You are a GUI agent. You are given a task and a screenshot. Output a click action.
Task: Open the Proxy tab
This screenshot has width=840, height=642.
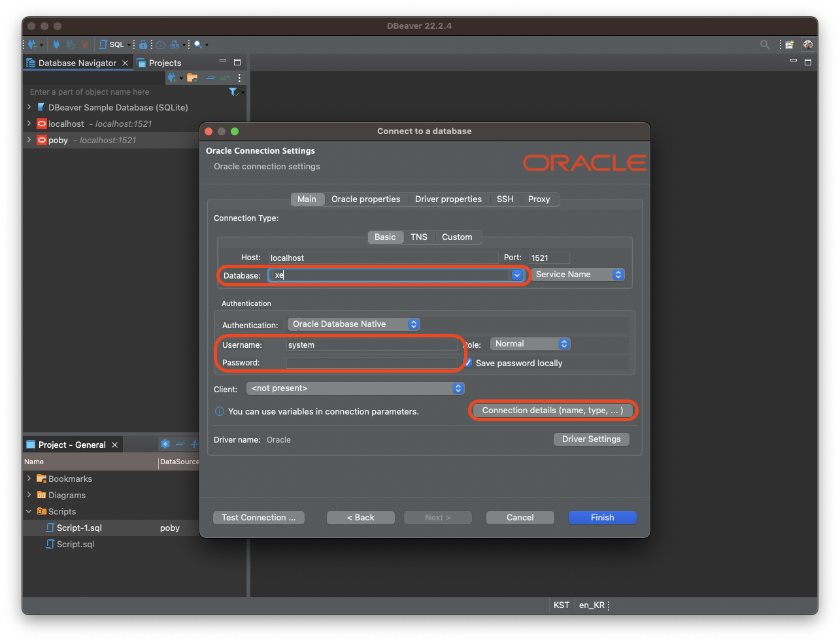pyautogui.click(x=539, y=199)
